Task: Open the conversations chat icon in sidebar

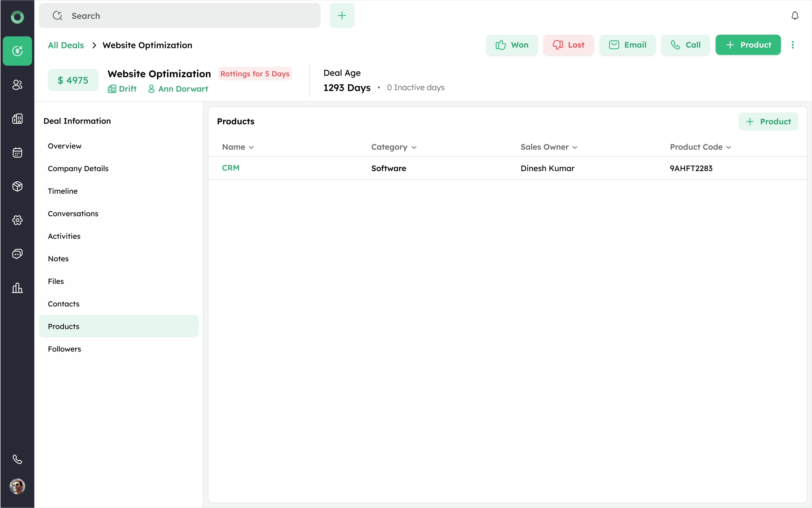Action: coord(17,254)
